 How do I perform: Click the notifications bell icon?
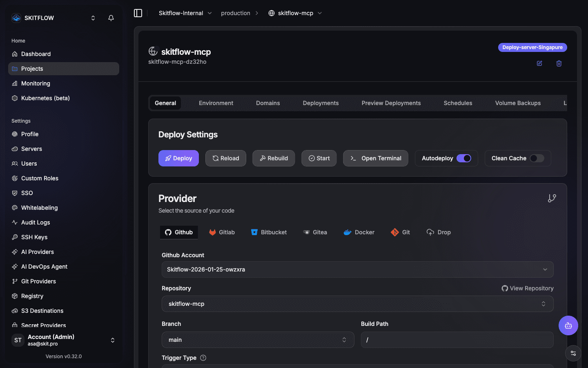(111, 18)
